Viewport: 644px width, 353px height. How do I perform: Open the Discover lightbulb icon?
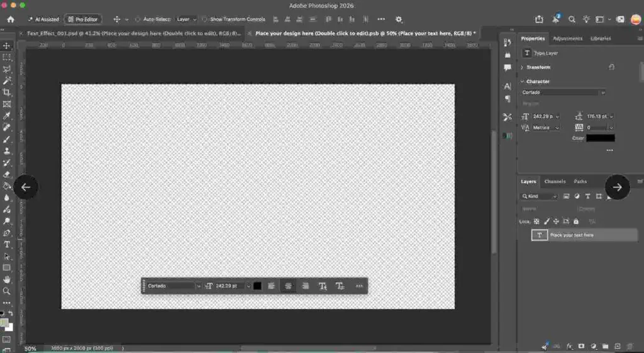point(586,20)
